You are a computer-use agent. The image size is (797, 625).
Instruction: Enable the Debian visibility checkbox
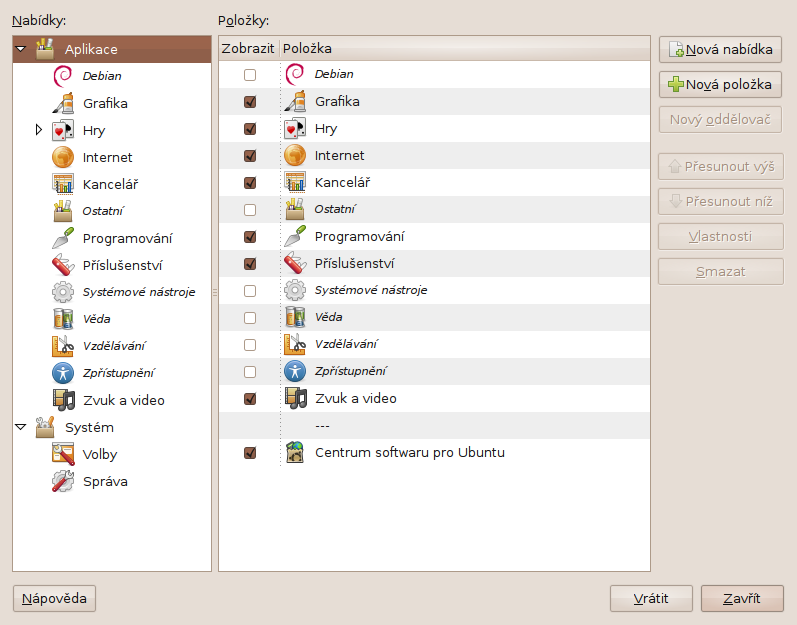click(x=250, y=75)
